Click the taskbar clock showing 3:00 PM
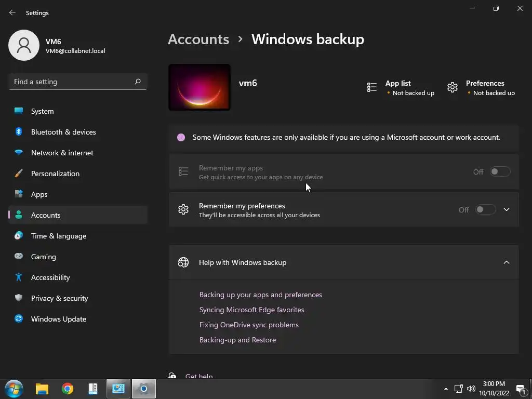The width and height of the screenshot is (532, 399). pos(494,389)
